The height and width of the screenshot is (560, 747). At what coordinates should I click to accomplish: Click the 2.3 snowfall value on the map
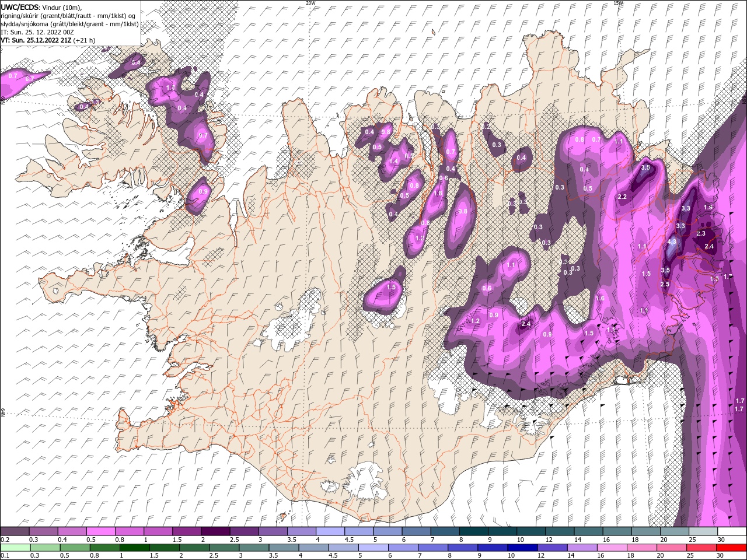pos(701,233)
